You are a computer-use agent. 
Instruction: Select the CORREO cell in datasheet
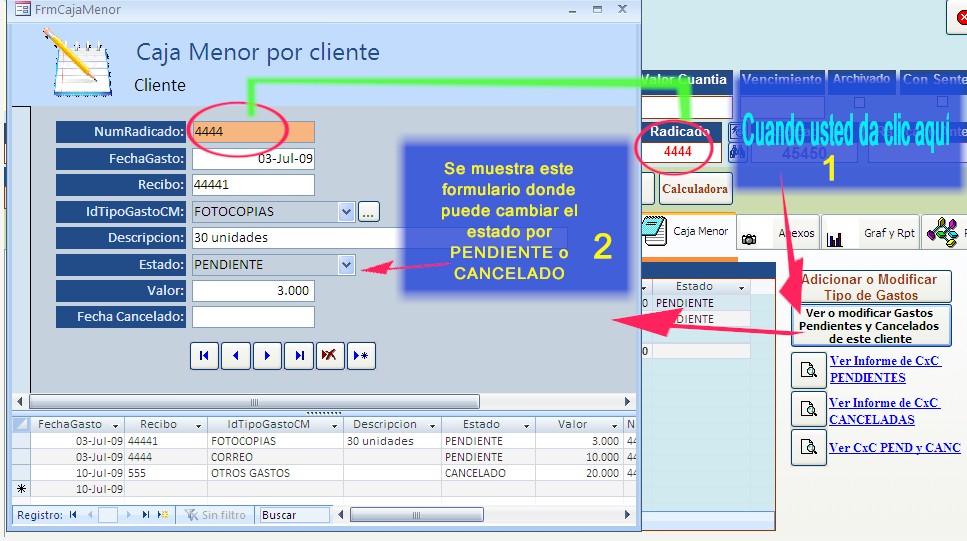275,457
